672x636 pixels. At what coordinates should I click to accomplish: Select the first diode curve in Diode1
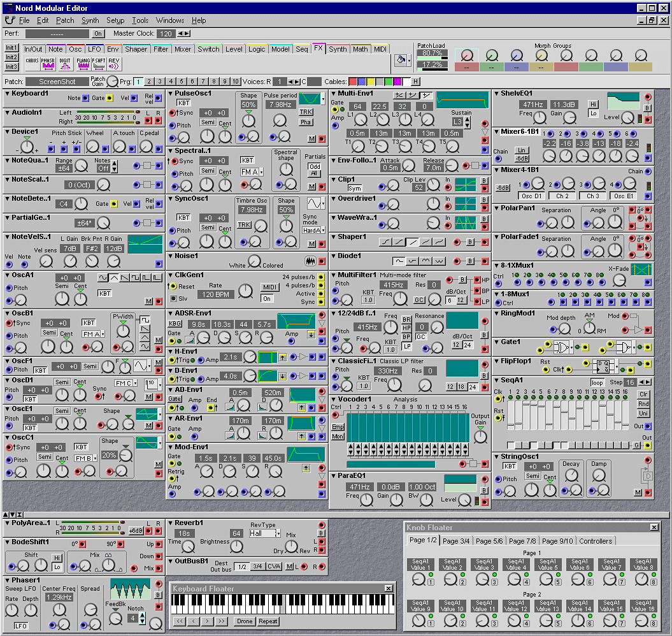399,261
